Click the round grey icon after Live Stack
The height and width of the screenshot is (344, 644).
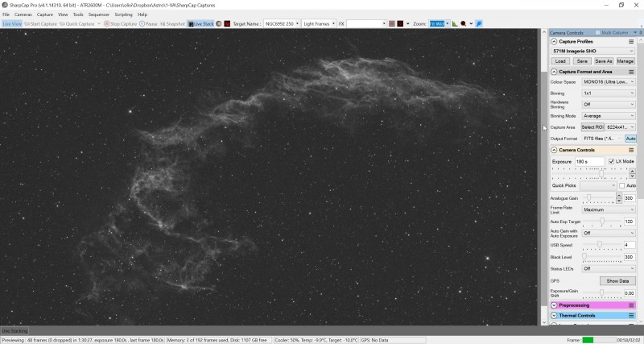tap(219, 24)
